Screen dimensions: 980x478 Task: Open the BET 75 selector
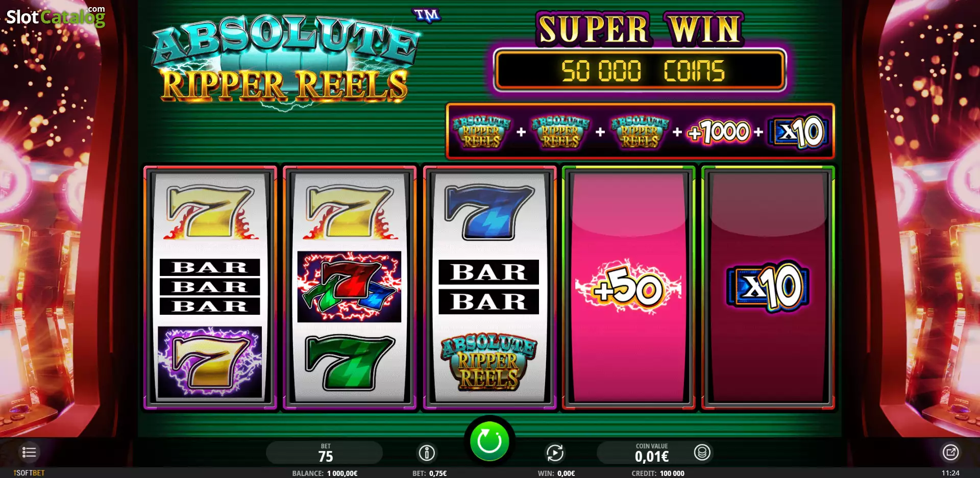tap(325, 453)
